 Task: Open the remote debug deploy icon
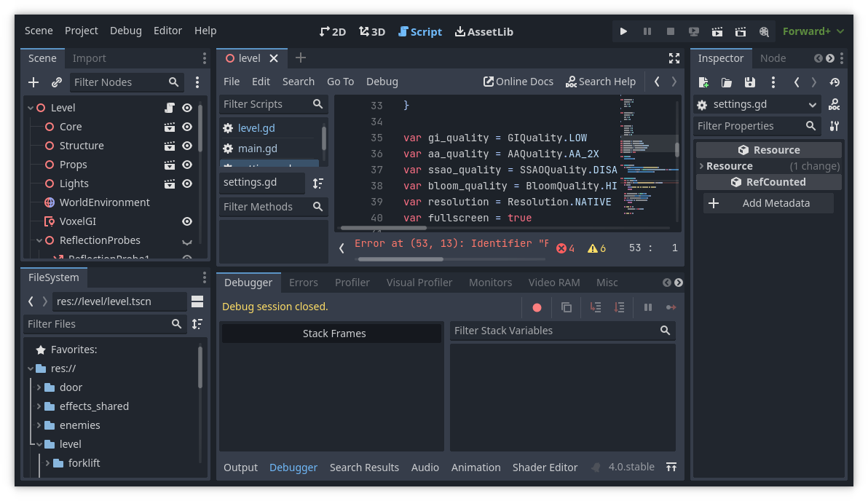coord(694,31)
